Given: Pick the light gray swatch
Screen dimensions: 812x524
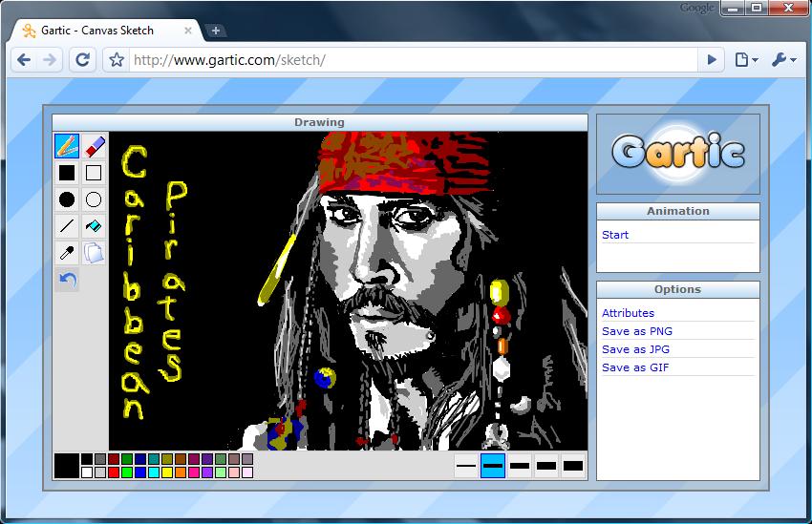Looking at the screenshot, I should click(x=100, y=472).
